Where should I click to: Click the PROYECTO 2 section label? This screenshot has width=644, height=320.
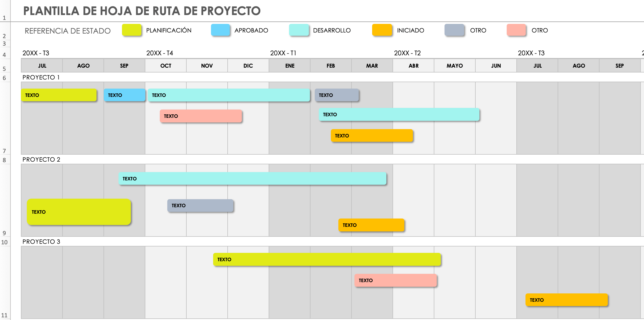(x=41, y=159)
